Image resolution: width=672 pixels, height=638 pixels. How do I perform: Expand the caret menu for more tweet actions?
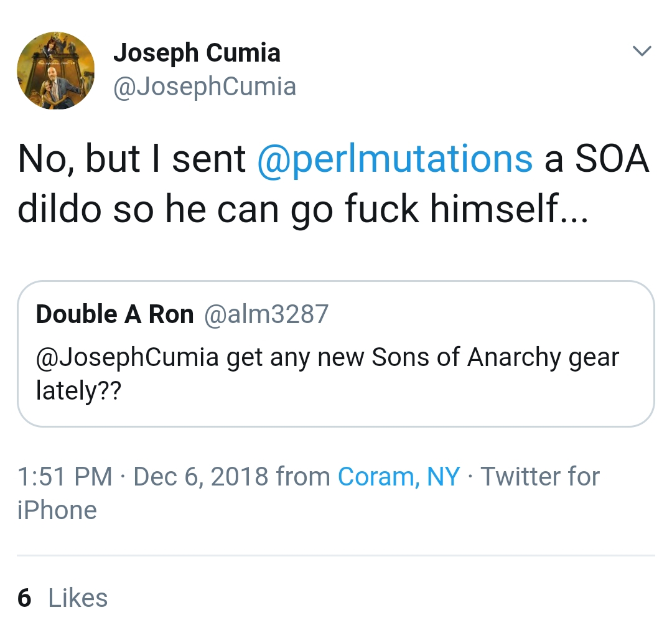pyautogui.click(x=642, y=52)
